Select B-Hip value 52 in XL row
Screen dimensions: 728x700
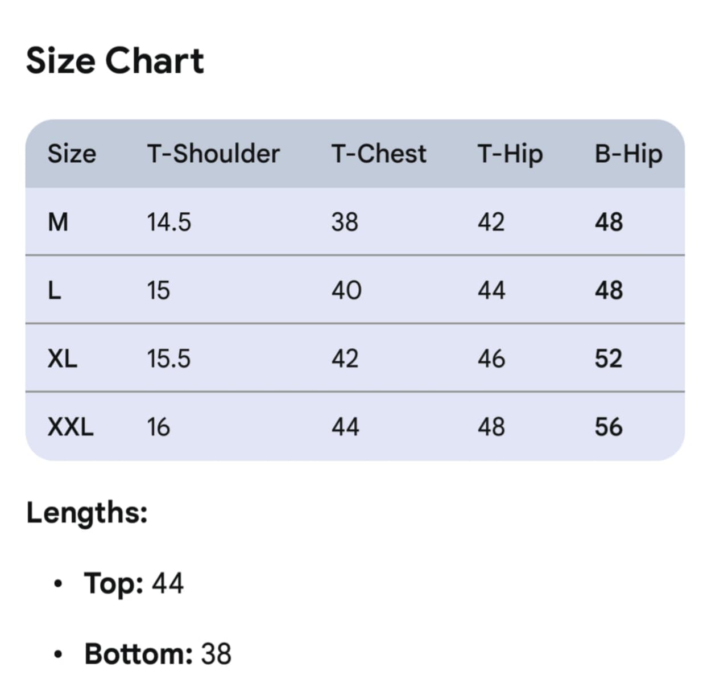tap(609, 359)
